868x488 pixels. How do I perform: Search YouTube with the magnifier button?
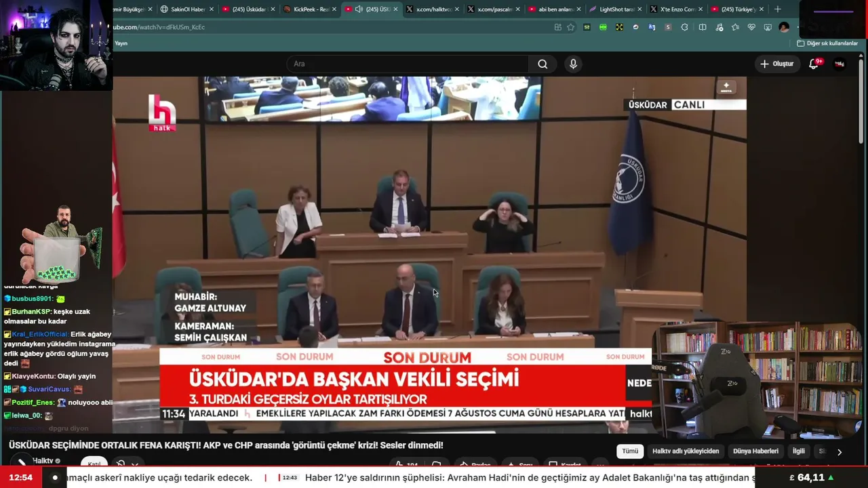point(542,64)
